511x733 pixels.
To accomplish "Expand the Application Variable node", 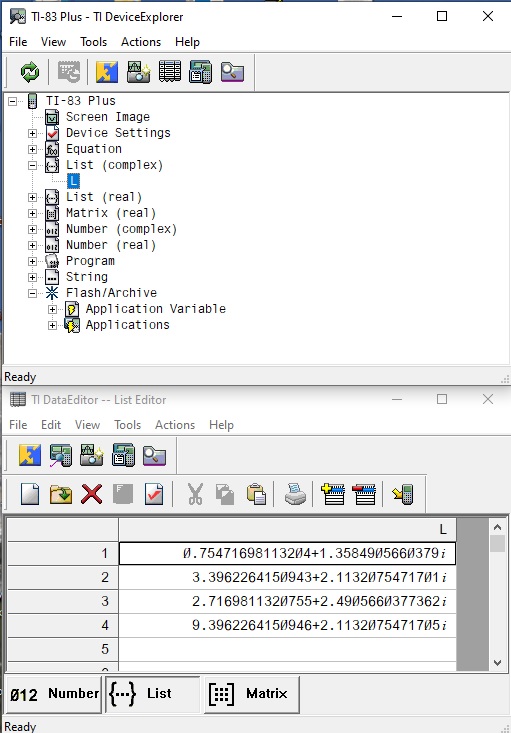I will pos(52,309).
